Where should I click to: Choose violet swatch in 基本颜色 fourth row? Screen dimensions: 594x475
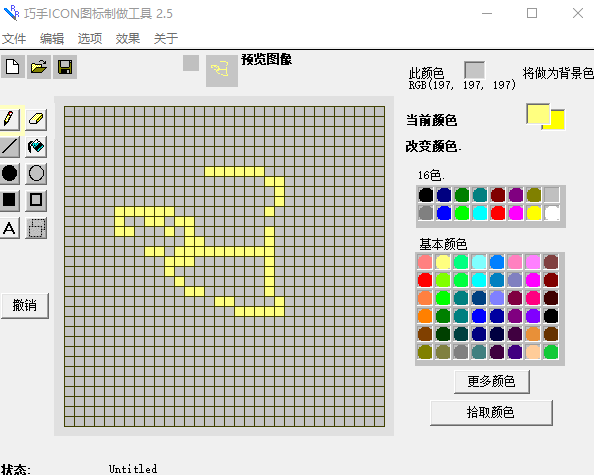pyautogui.click(x=533, y=316)
